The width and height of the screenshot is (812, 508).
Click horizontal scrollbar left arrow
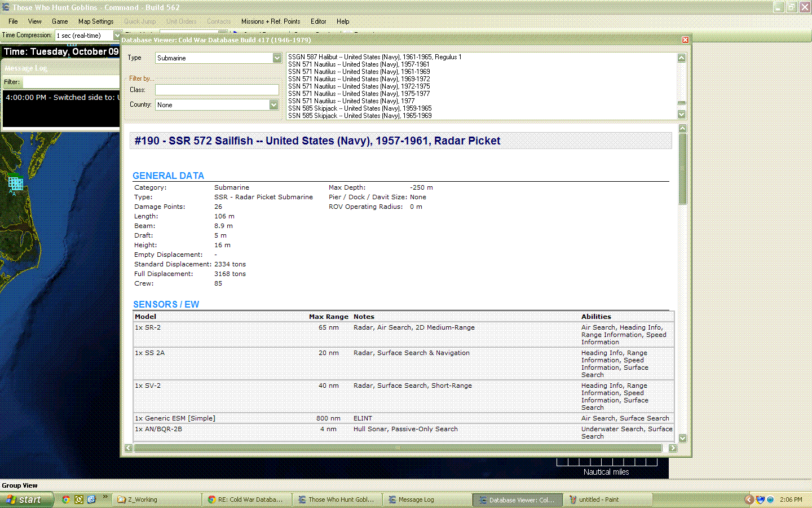coord(129,448)
